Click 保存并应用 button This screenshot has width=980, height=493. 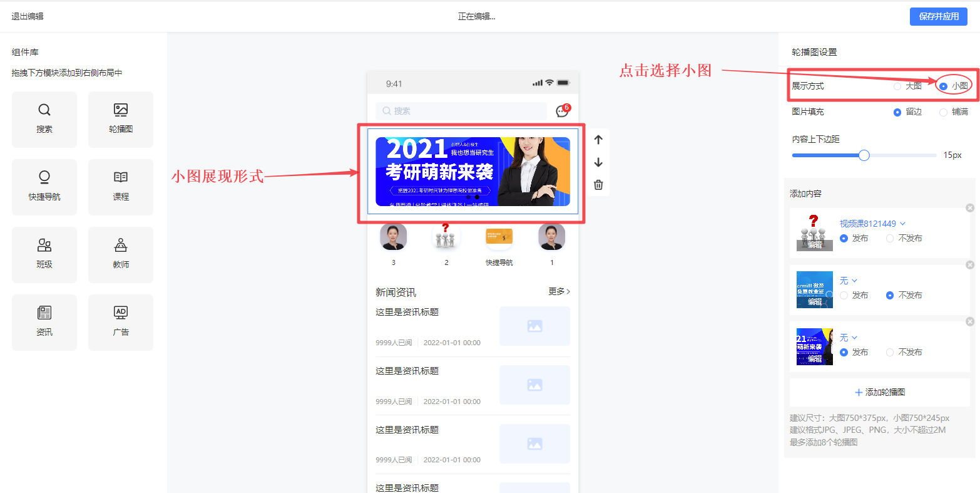coord(939,16)
